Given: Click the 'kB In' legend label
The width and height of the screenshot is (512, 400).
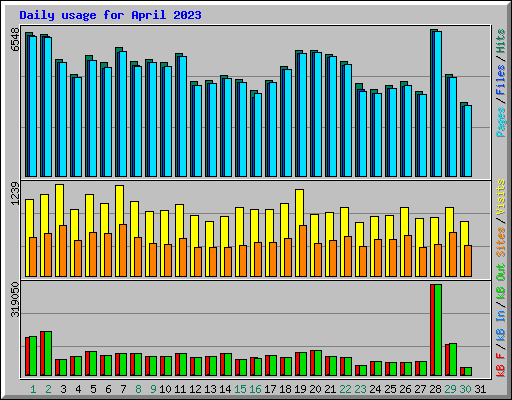Looking at the screenshot, I should pos(500,326).
